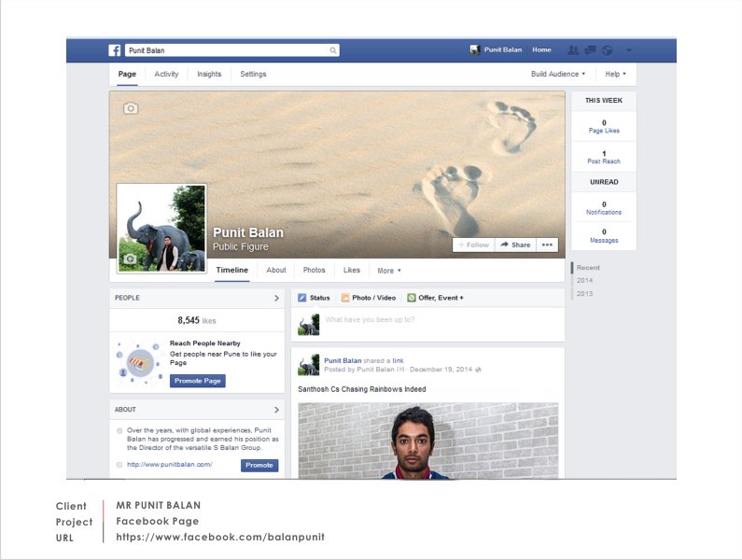Click the profile picture camera icon
This screenshot has height=560, width=742.
click(131, 259)
